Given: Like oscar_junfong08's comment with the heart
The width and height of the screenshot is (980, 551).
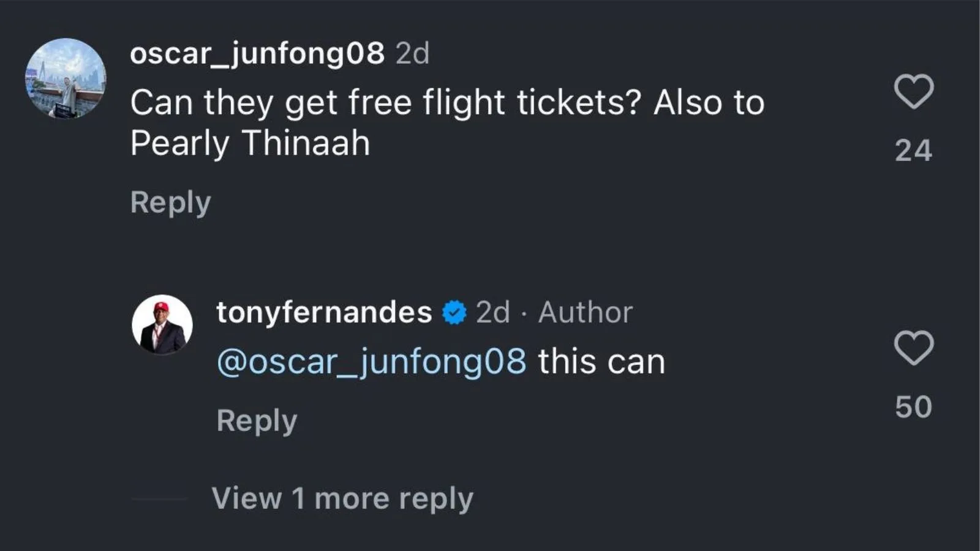Looking at the screenshot, I should [x=913, y=92].
